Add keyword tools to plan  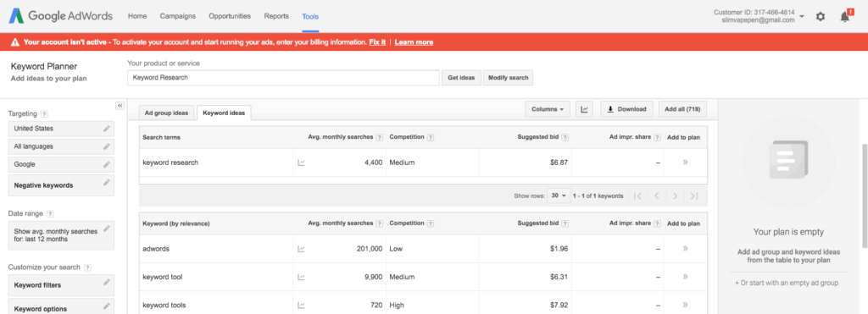coord(685,306)
